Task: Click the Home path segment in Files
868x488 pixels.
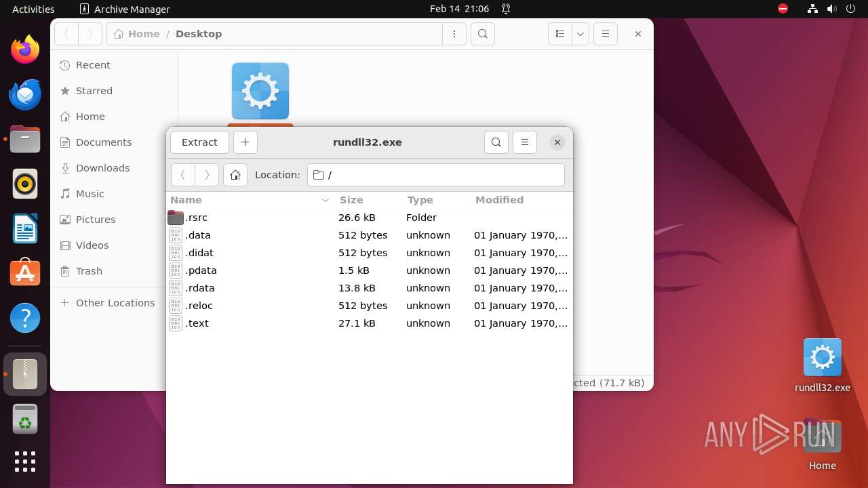Action: coord(136,34)
